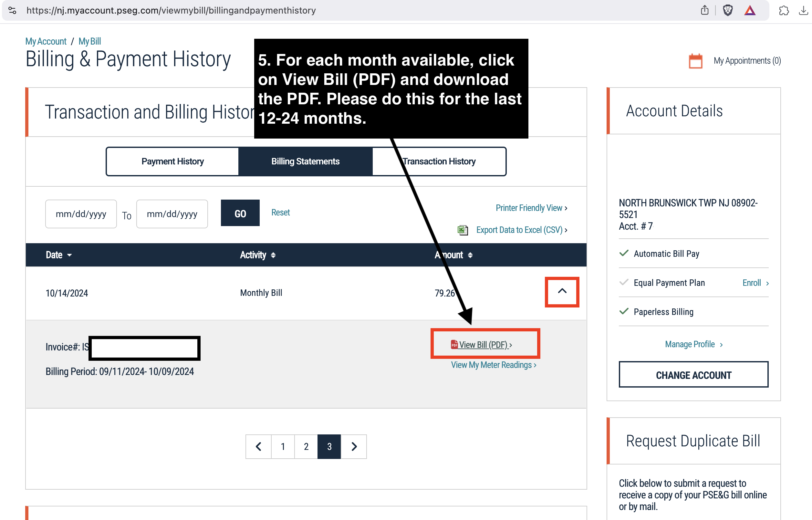This screenshot has height=520, width=812.
Task: Switch to the Payment History tab
Action: point(172,161)
